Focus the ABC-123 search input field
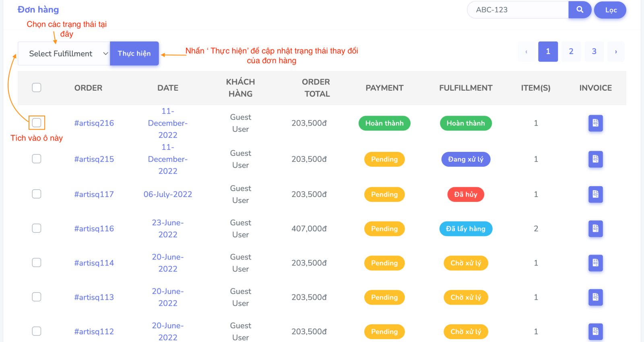644x342 pixels. pos(518,10)
